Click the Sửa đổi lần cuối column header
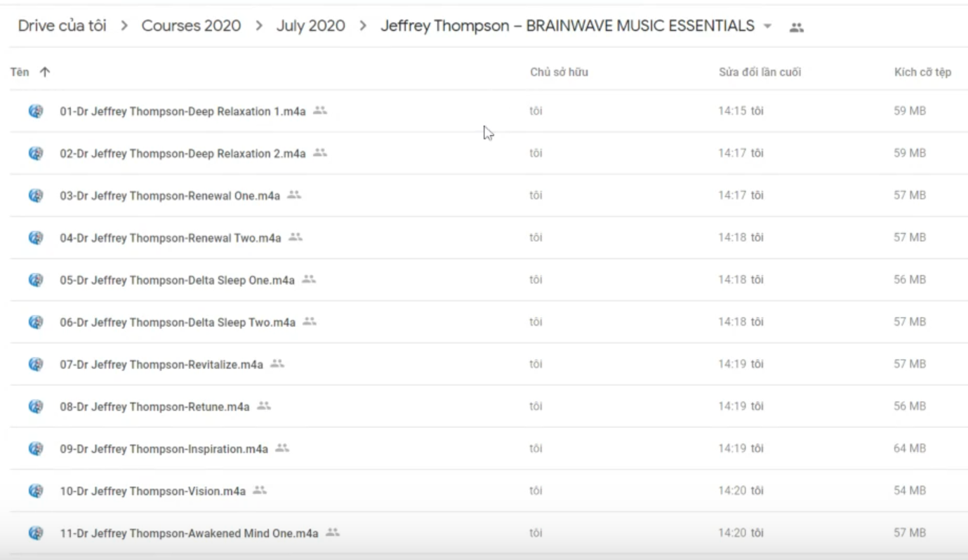Screen dimensions: 968x560 coord(760,72)
